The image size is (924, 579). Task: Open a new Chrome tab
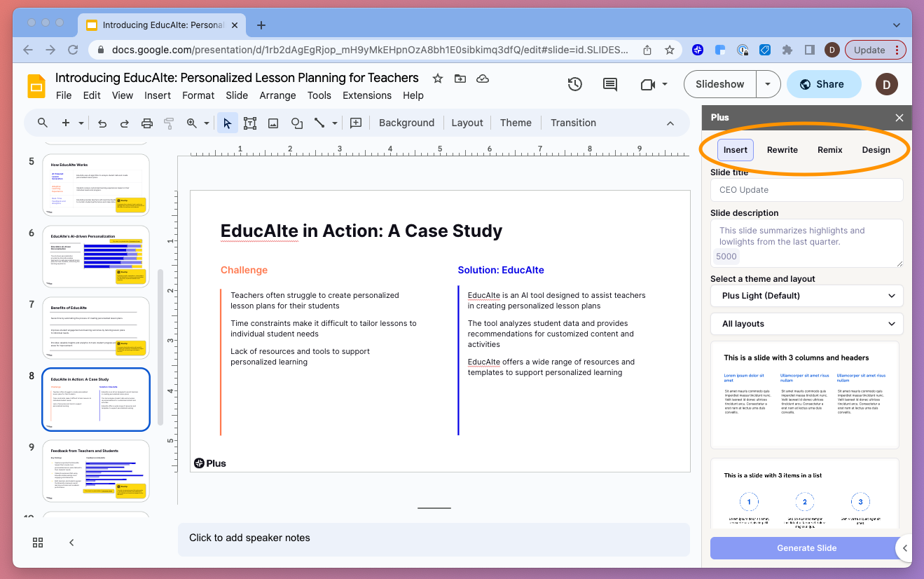(261, 25)
